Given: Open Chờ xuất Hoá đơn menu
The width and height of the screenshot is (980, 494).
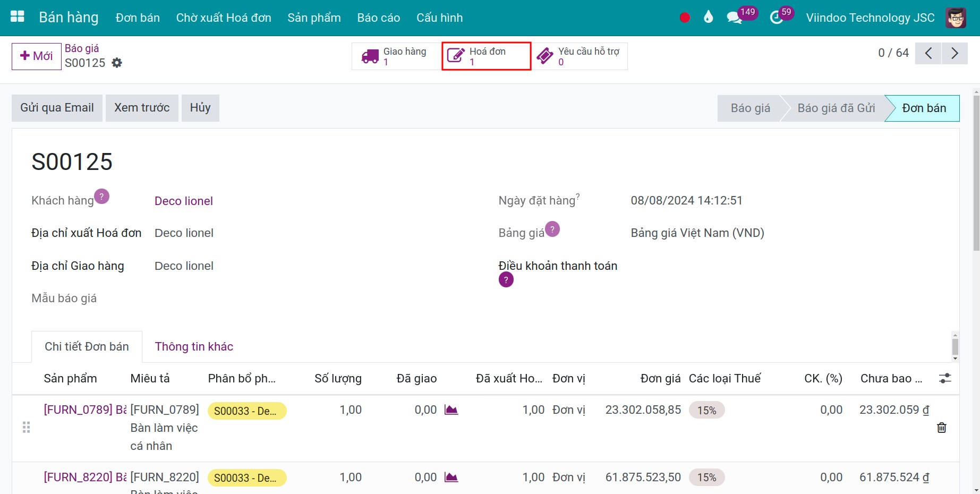Looking at the screenshot, I should tap(224, 18).
